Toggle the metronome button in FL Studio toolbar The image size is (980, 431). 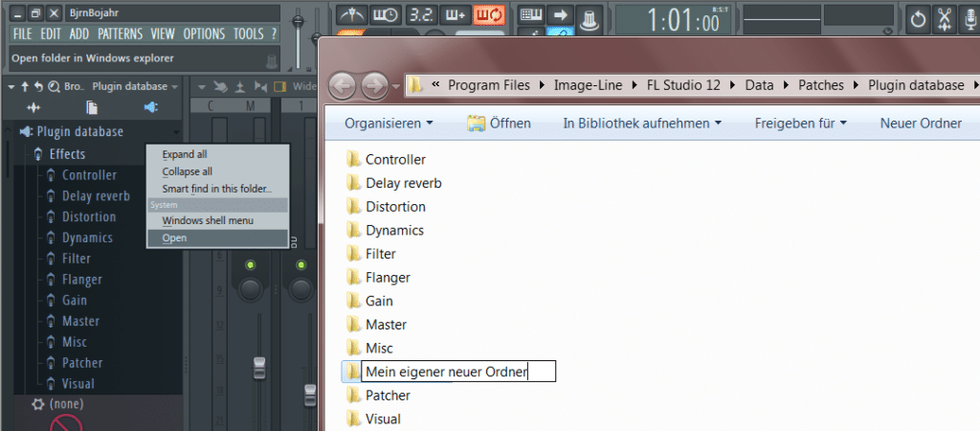pos(353,14)
